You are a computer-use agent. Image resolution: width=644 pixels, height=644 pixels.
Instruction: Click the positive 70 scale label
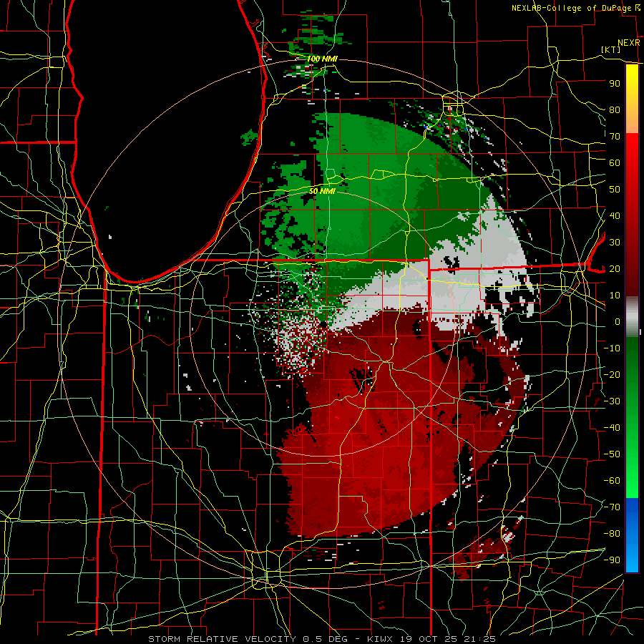614,137
